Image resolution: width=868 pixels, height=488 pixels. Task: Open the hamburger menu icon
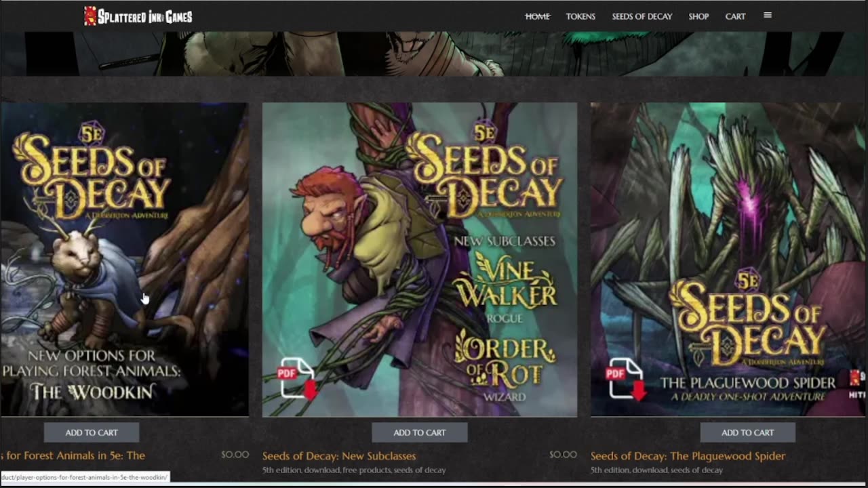pyautogui.click(x=768, y=16)
